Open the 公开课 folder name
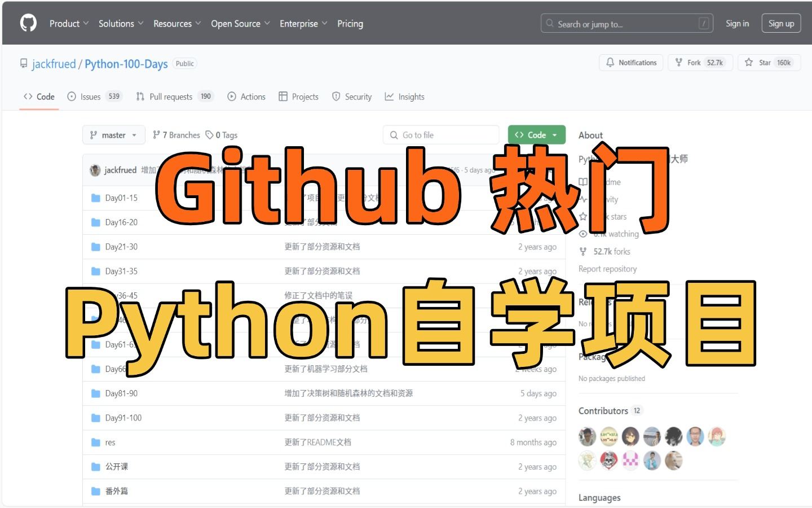This screenshot has width=812, height=508. (117, 467)
